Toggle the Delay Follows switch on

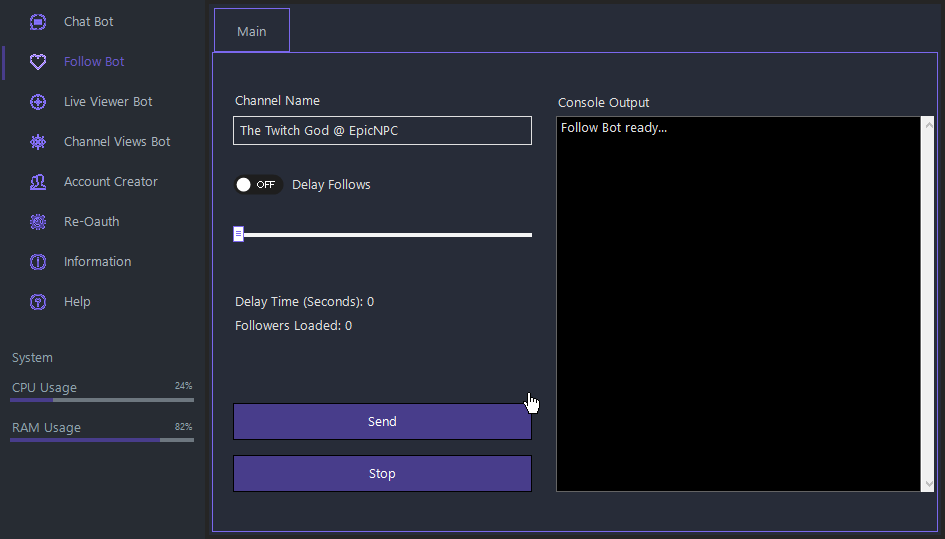(x=258, y=184)
